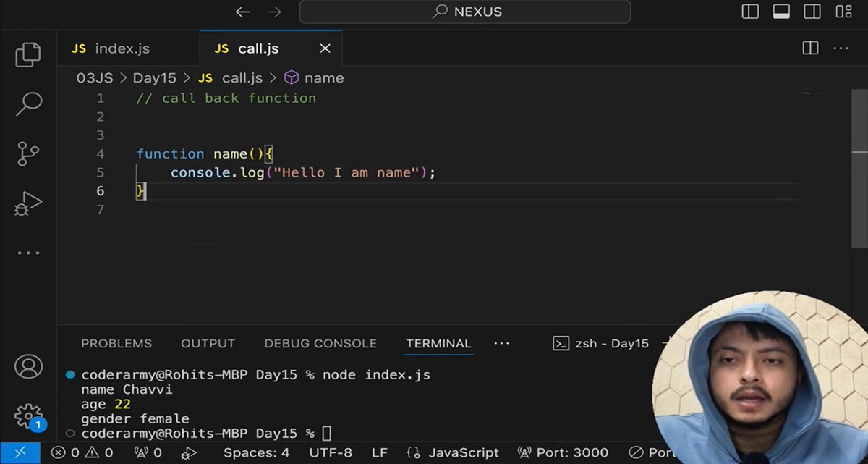The width and height of the screenshot is (868, 464).
Task: Click the 'name Chavvi' terminal output
Action: coord(127,389)
